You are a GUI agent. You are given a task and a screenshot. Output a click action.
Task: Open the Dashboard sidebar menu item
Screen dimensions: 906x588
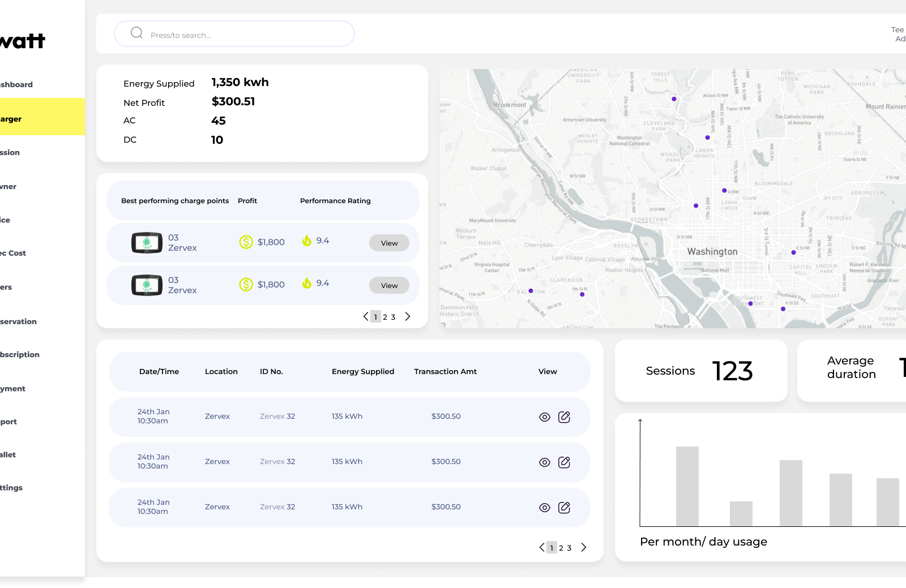(x=17, y=85)
